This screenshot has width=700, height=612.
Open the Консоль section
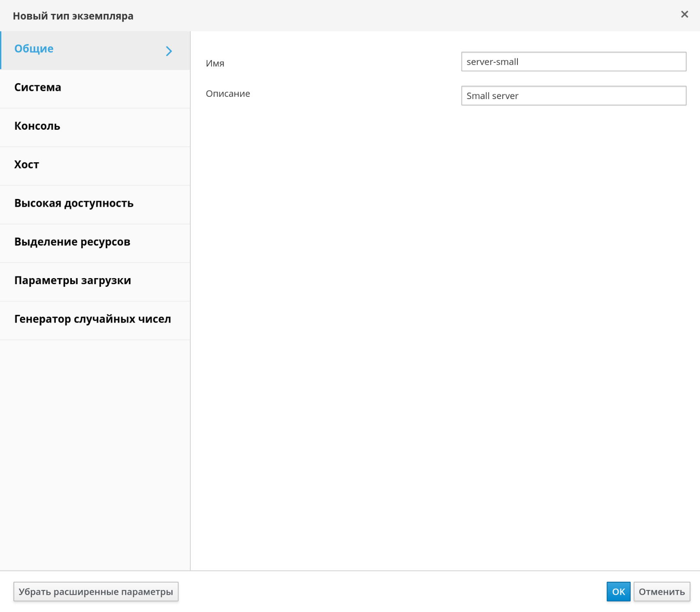(x=37, y=126)
